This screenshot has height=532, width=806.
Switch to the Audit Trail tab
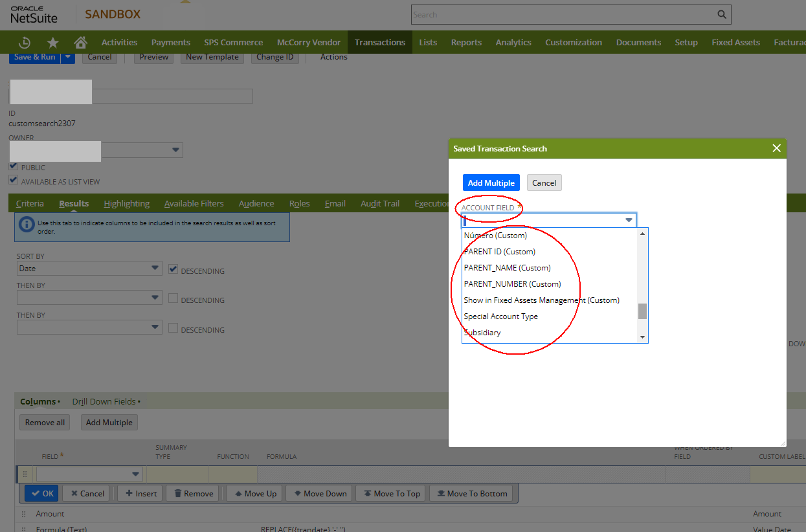[380, 203]
